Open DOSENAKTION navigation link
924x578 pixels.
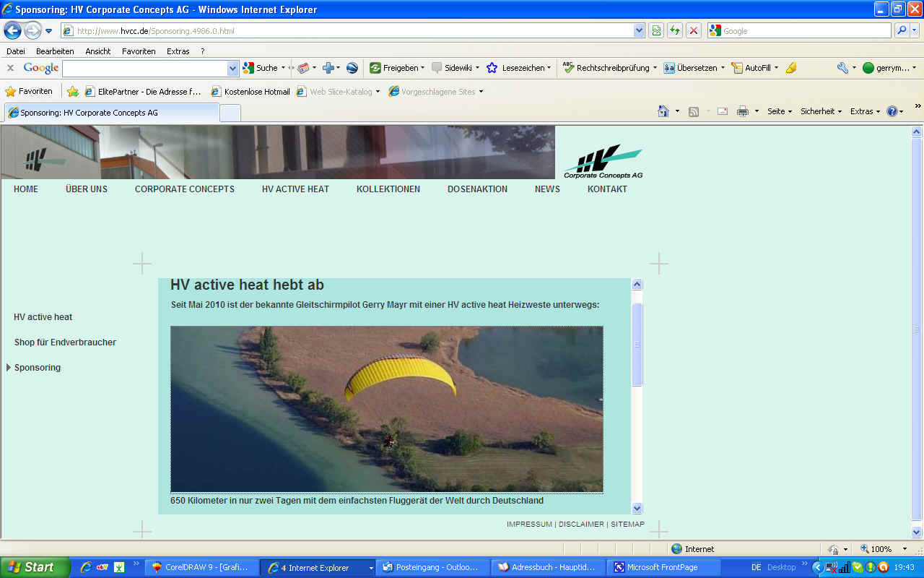point(477,189)
